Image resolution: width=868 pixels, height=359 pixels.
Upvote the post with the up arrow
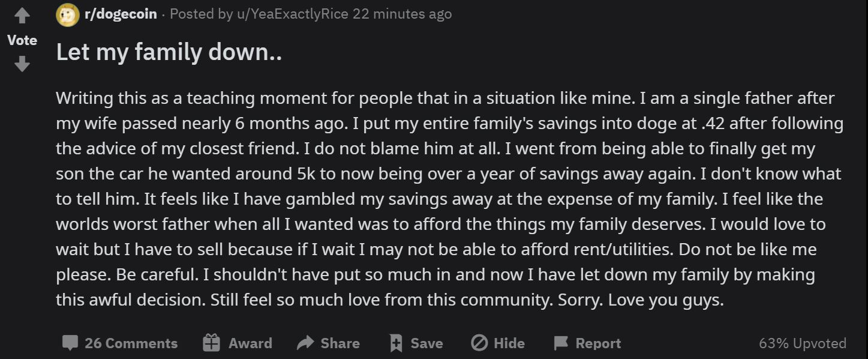click(22, 16)
